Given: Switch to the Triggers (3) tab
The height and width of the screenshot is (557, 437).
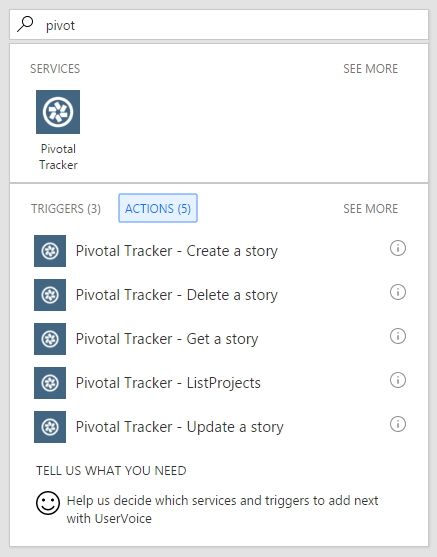Looking at the screenshot, I should pos(66,209).
